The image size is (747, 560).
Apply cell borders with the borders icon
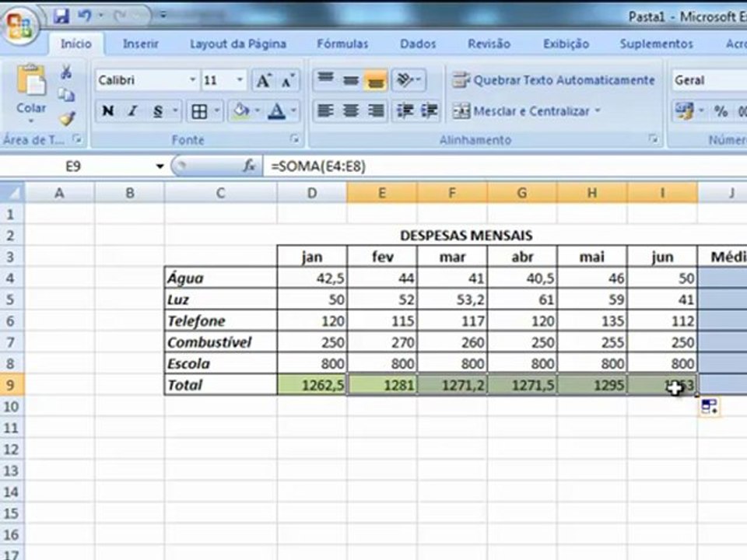point(199,111)
